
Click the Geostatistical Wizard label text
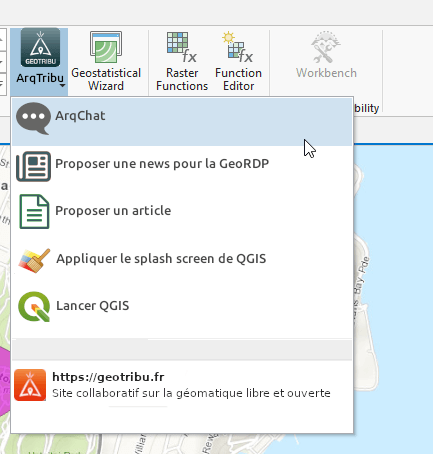(x=106, y=79)
